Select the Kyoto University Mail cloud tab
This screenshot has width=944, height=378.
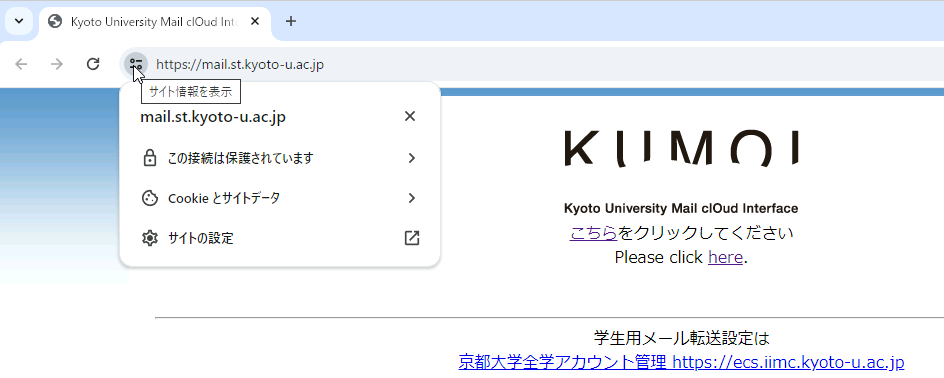(155, 22)
